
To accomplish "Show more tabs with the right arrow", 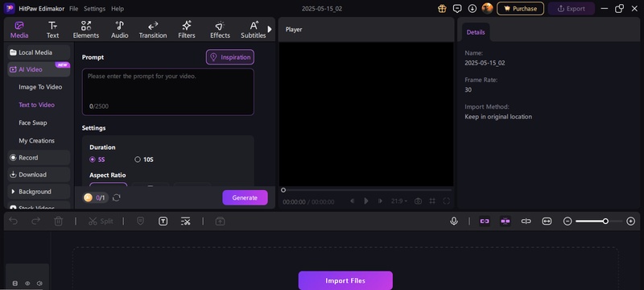I will (x=270, y=29).
